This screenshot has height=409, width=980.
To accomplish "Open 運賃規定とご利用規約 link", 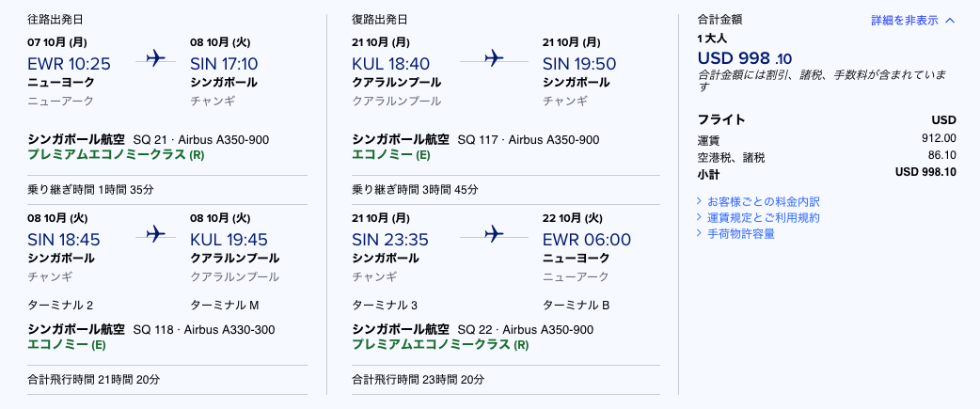I will (x=763, y=217).
